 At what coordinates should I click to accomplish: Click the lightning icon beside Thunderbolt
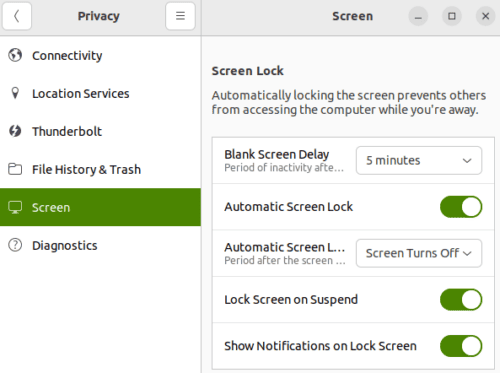coord(15,131)
